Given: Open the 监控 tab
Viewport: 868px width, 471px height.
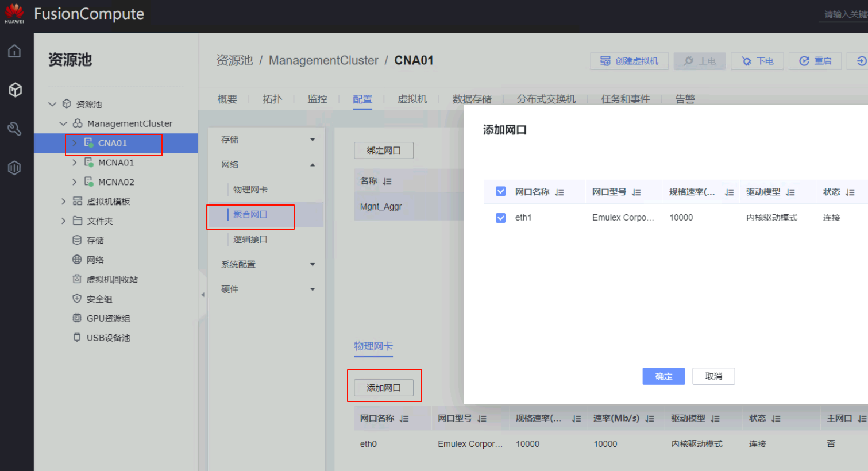Looking at the screenshot, I should click(317, 99).
